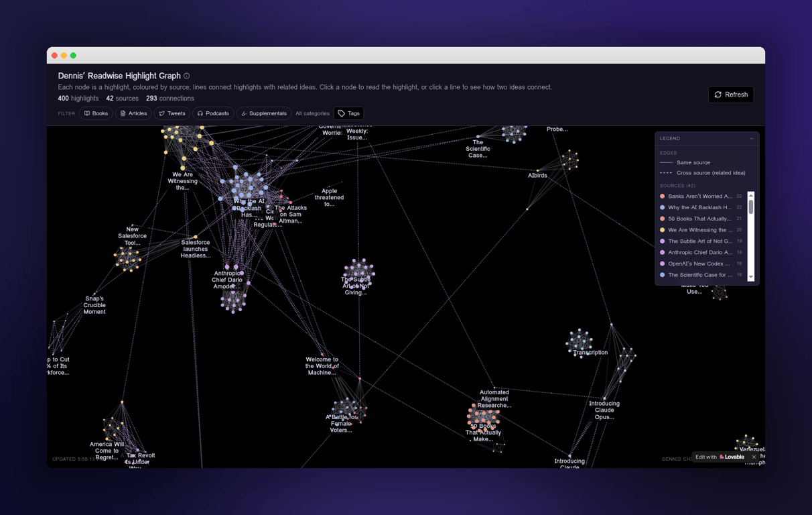The image size is (812, 515).
Task: Click the yellow swatch for We Are Witnessing
Action: click(663, 230)
